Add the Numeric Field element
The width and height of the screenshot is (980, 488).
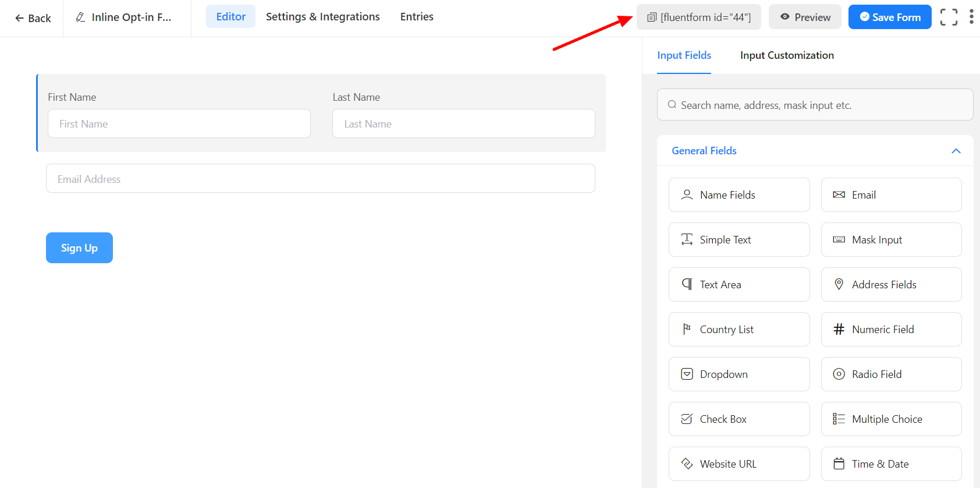pyautogui.click(x=891, y=330)
